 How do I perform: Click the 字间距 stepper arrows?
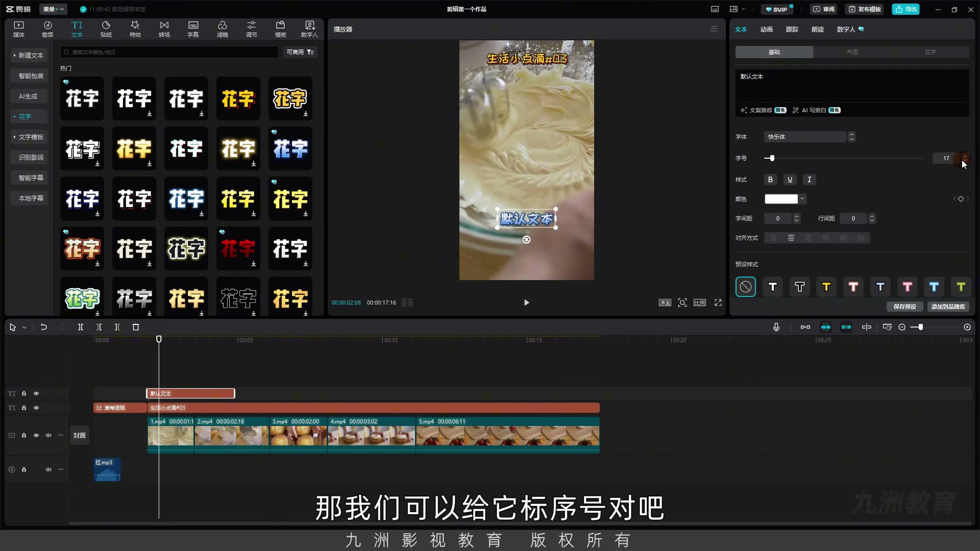pos(796,218)
